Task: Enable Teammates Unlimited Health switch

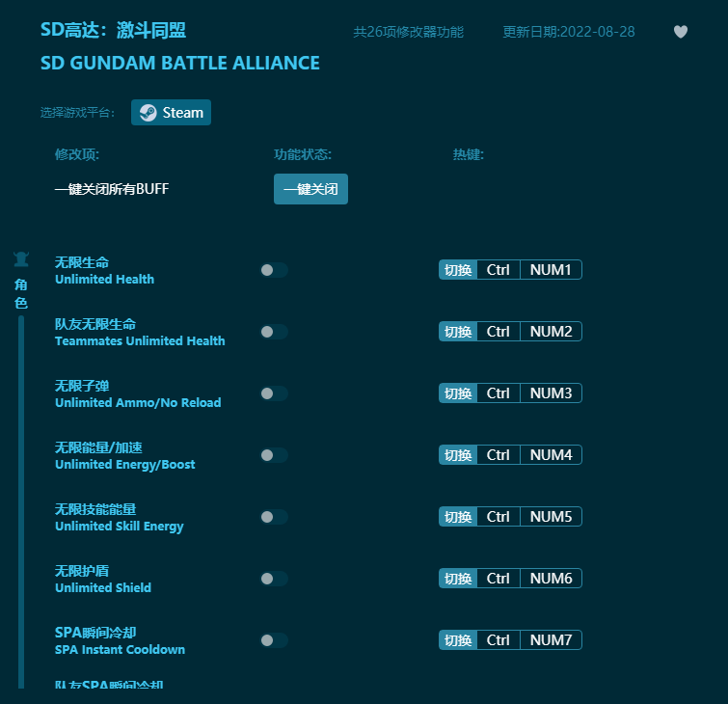Action: pyautogui.click(x=273, y=332)
